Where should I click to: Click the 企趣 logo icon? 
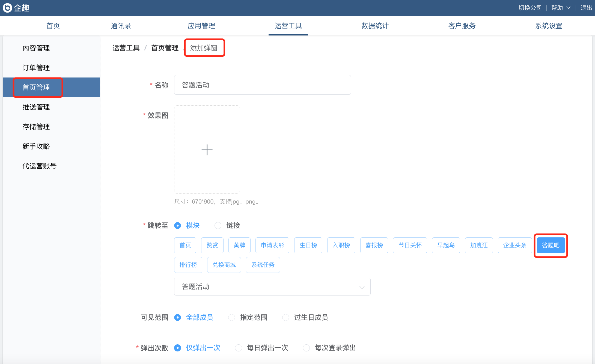pyautogui.click(x=7, y=8)
